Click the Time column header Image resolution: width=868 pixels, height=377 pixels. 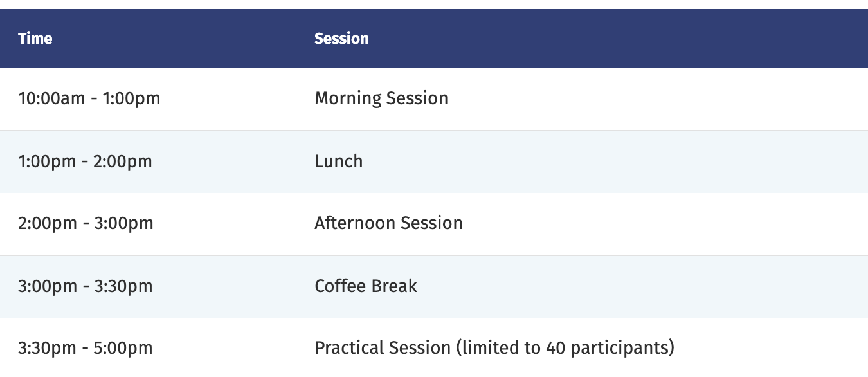point(35,39)
